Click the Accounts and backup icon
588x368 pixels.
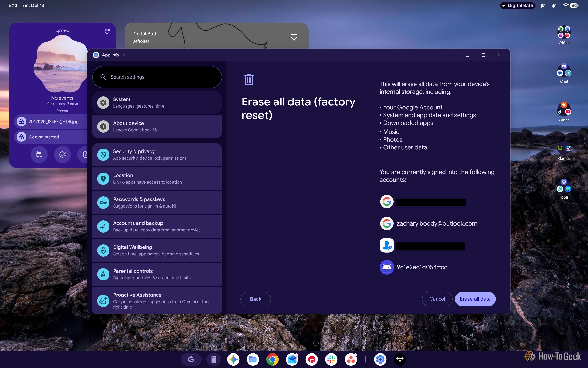[x=103, y=226]
